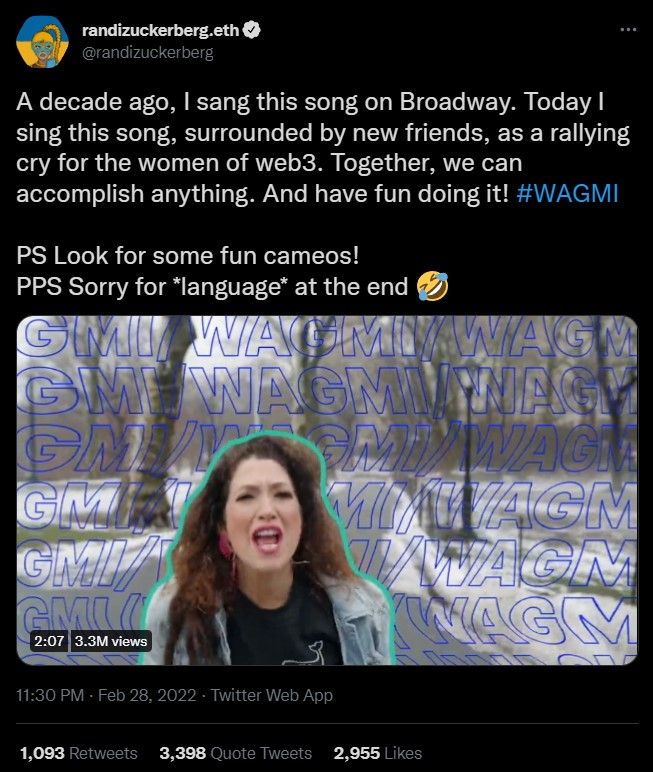Click the verified badge next to randizuckerberg.eth
The height and width of the screenshot is (772, 653).
coord(252,30)
